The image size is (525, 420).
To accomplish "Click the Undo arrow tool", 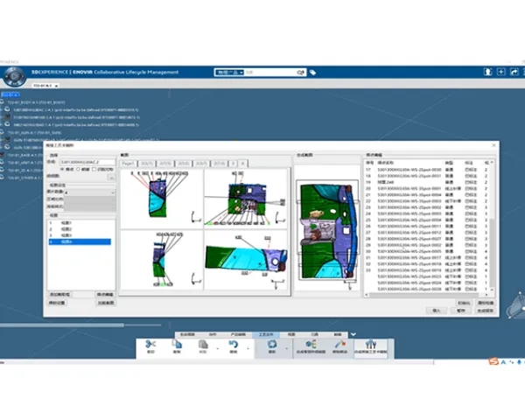I will coord(234,346).
